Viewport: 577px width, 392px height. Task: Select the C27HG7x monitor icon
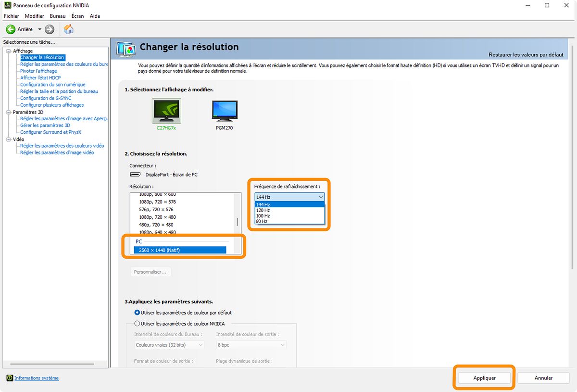pyautogui.click(x=166, y=111)
